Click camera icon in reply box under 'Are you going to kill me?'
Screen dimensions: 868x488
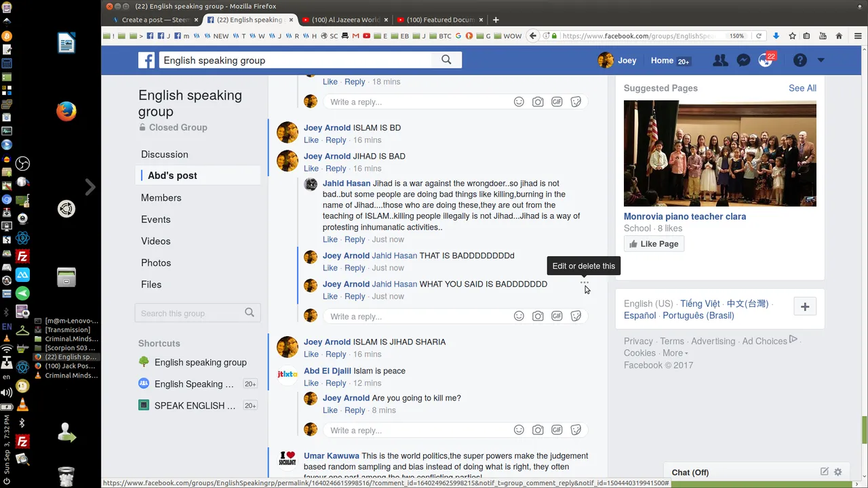click(x=538, y=430)
